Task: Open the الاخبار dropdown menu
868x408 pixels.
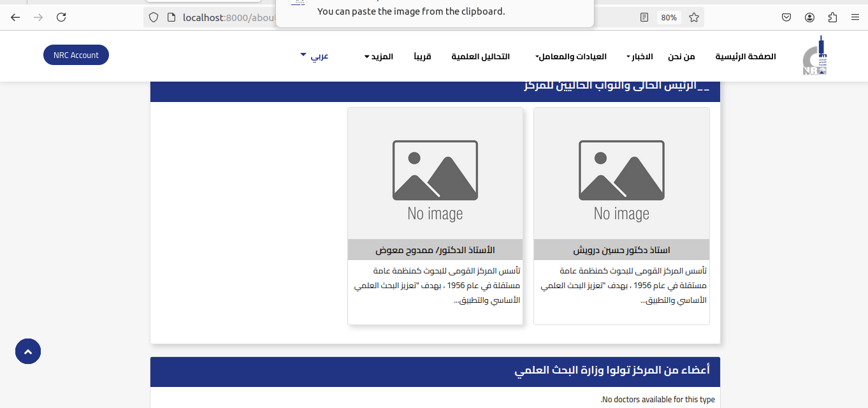Action: 639,57
